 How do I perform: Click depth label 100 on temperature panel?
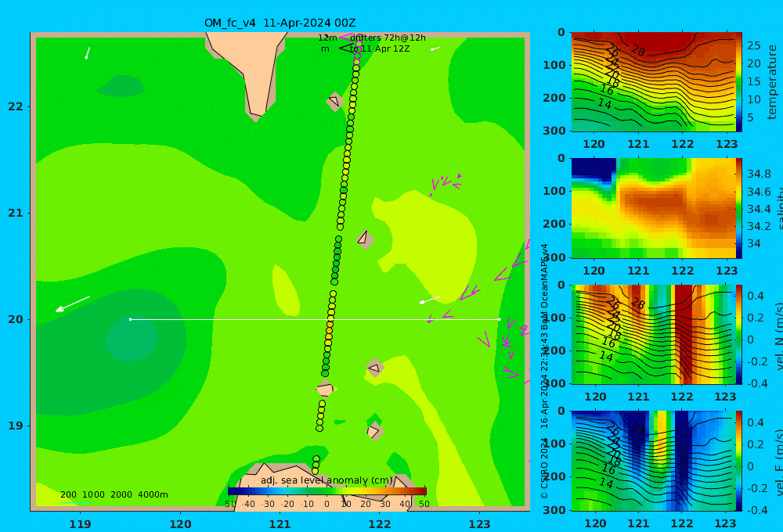tap(554, 65)
